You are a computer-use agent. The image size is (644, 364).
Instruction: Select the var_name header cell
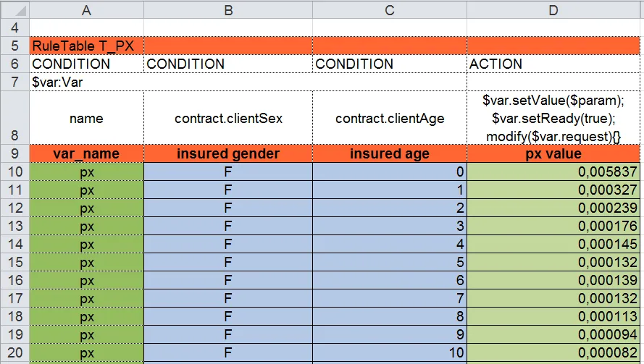87,154
